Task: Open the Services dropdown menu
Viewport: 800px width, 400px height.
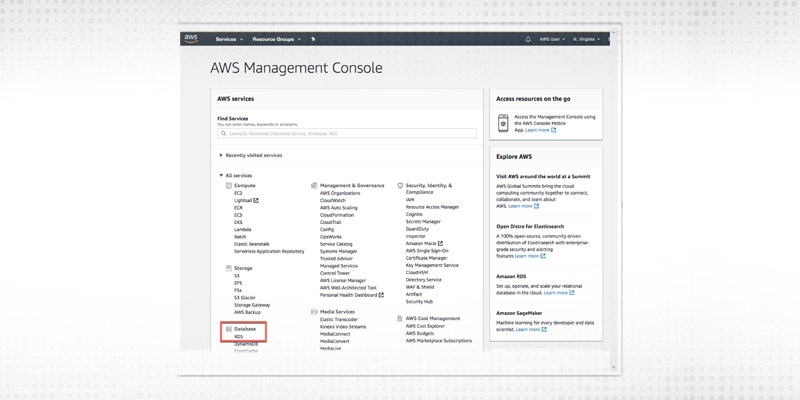Action: [229, 39]
